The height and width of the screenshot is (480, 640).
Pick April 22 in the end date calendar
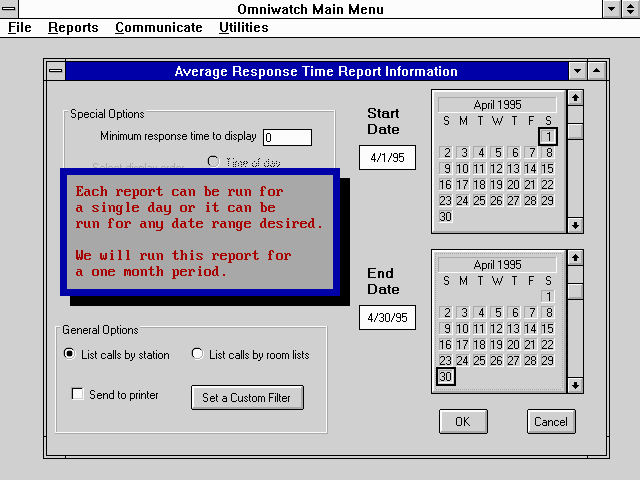(x=547, y=344)
